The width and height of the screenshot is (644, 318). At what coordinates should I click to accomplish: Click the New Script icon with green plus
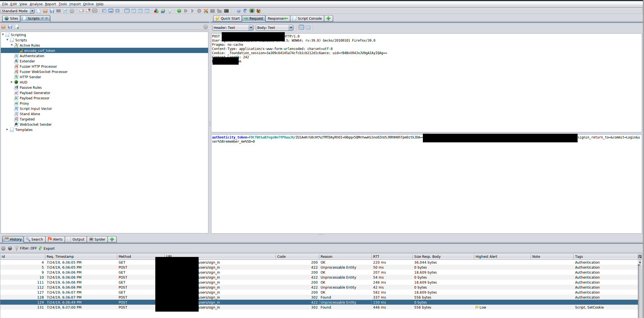click(17, 27)
